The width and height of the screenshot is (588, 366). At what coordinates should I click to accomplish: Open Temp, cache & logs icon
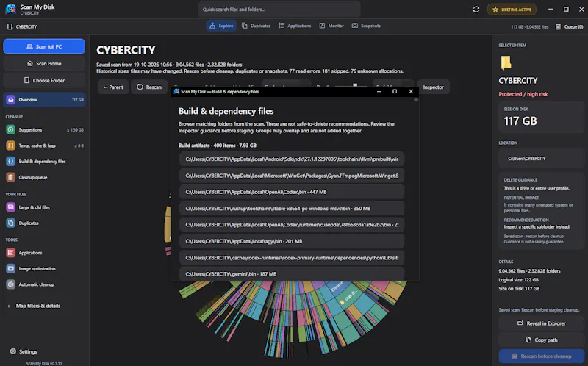pos(11,146)
